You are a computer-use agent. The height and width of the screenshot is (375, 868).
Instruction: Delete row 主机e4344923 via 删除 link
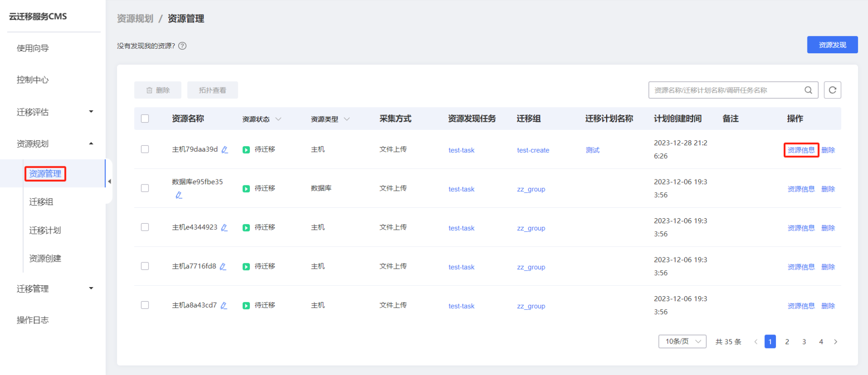pyautogui.click(x=828, y=228)
